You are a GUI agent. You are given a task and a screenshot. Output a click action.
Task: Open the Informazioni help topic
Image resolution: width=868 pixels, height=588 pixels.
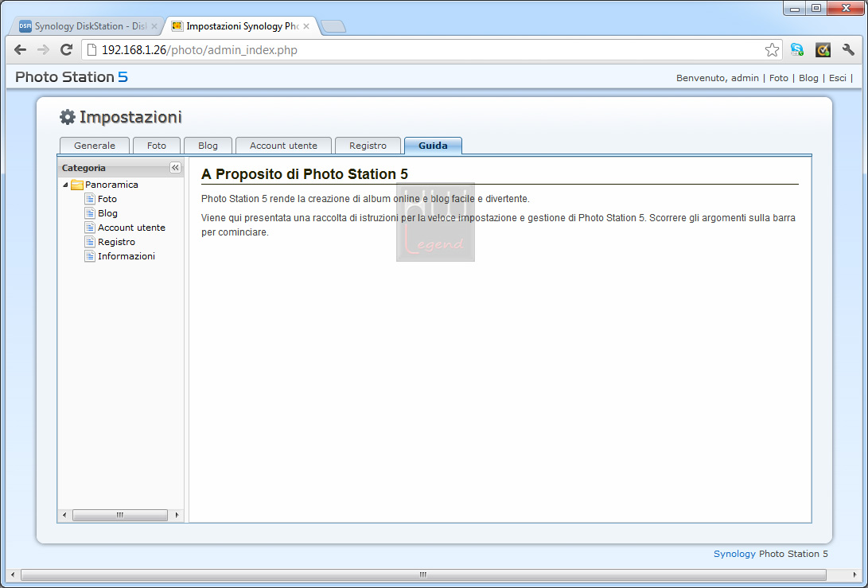click(127, 256)
